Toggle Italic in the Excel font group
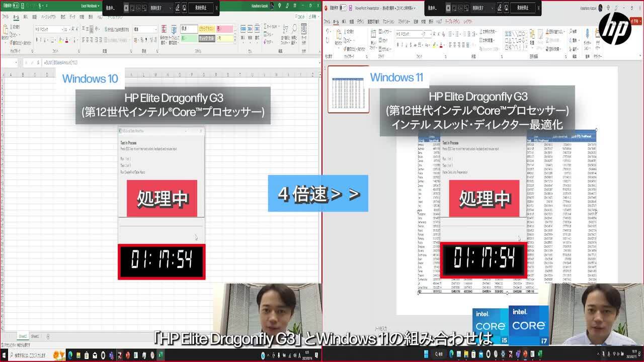This screenshot has height=362, width=644. pyautogui.click(x=41, y=40)
